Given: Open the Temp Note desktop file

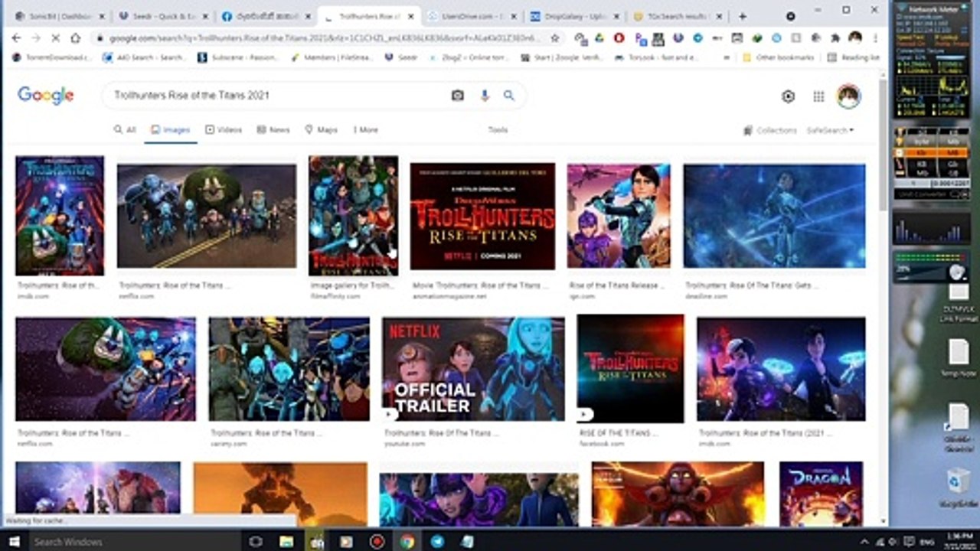Looking at the screenshot, I should tap(959, 357).
